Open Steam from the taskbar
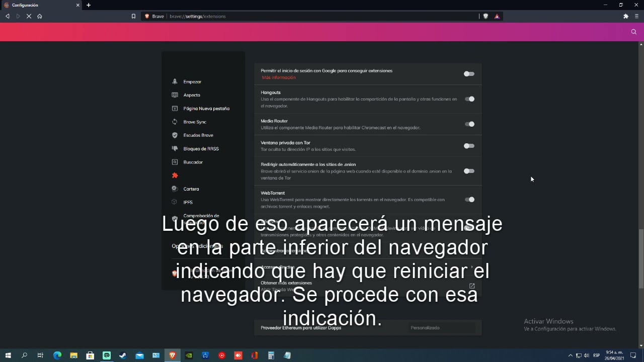Screen dimensions: 644x362 click(123, 355)
